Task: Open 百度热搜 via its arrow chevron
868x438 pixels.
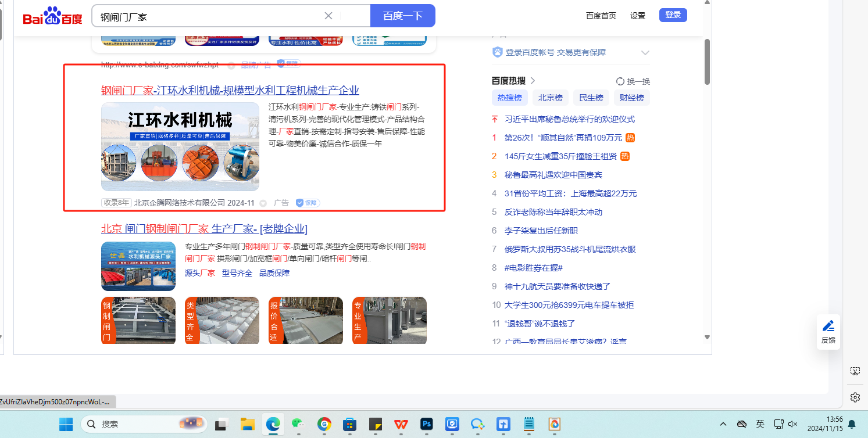Action: [x=533, y=81]
